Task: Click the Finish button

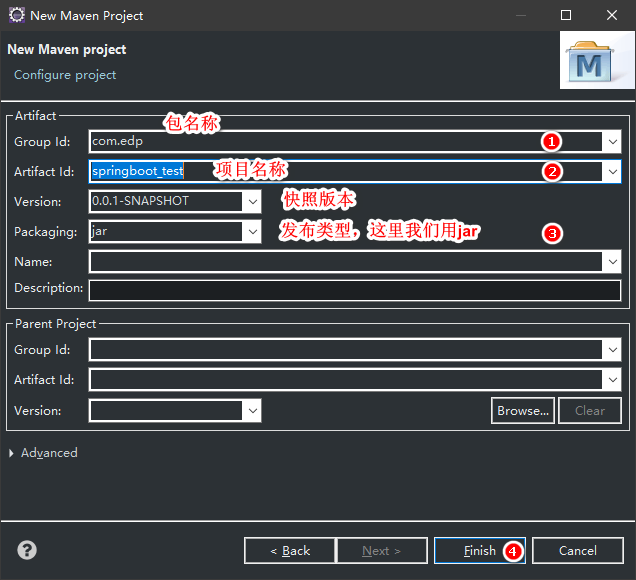Action: [x=480, y=550]
